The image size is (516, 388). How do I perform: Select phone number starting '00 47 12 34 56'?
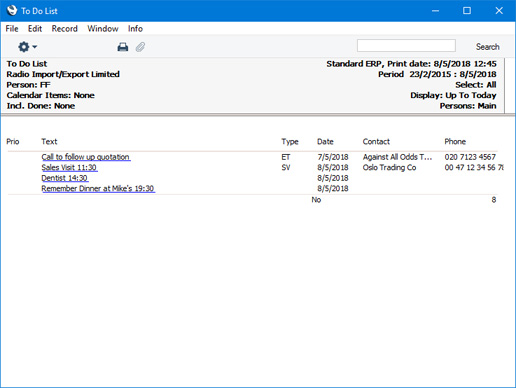pyautogui.click(x=474, y=167)
